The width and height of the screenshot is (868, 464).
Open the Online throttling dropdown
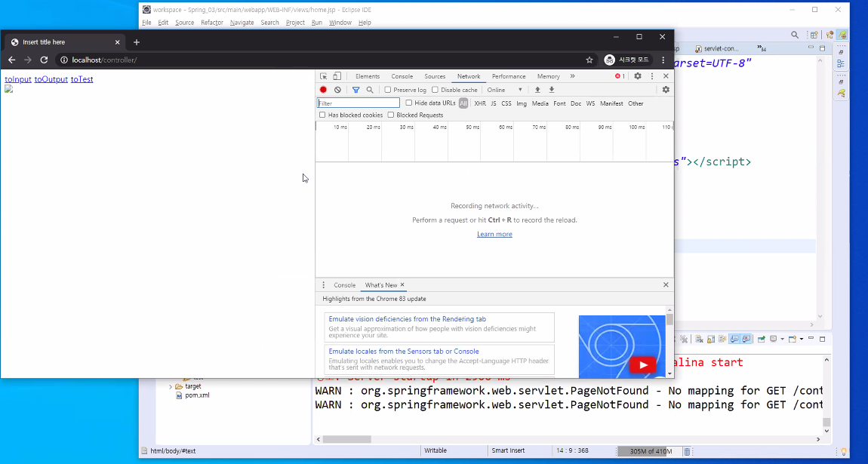pyautogui.click(x=504, y=90)
